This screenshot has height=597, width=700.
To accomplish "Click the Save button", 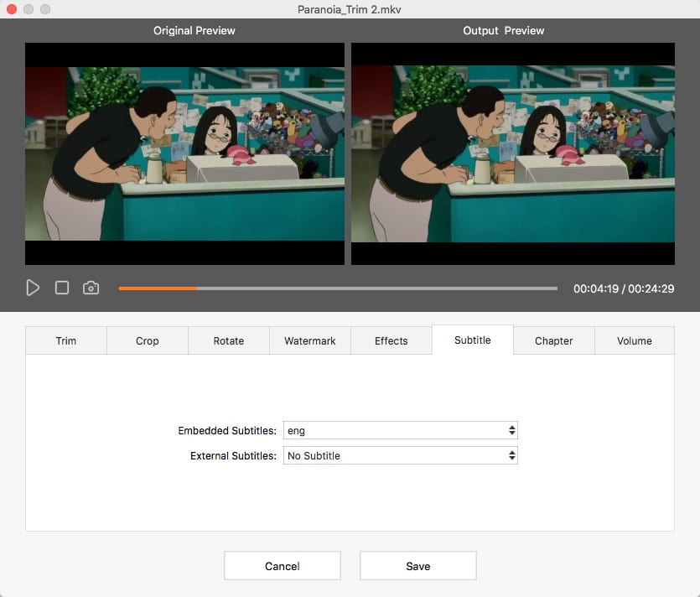I will point(417,565).
